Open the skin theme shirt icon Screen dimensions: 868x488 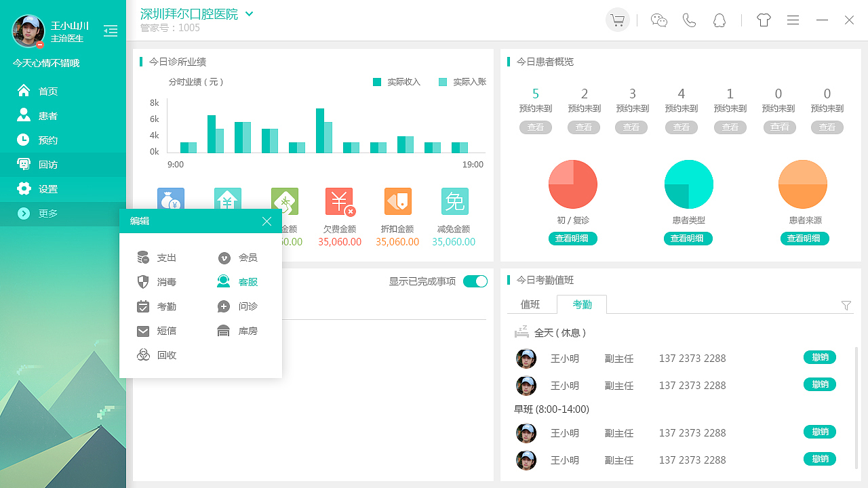click(764, 20)
